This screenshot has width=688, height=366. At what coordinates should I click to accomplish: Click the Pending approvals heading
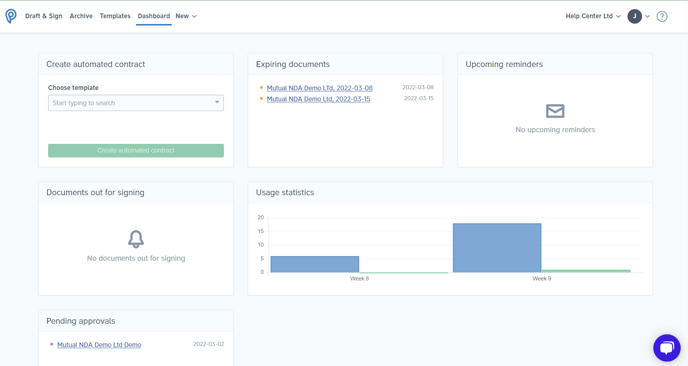81,321
